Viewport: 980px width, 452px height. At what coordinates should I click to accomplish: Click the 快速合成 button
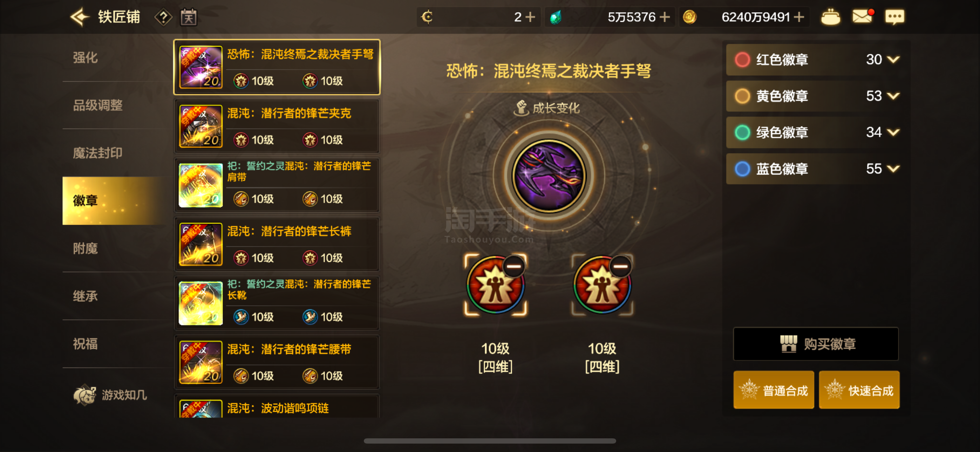(859, 390)
